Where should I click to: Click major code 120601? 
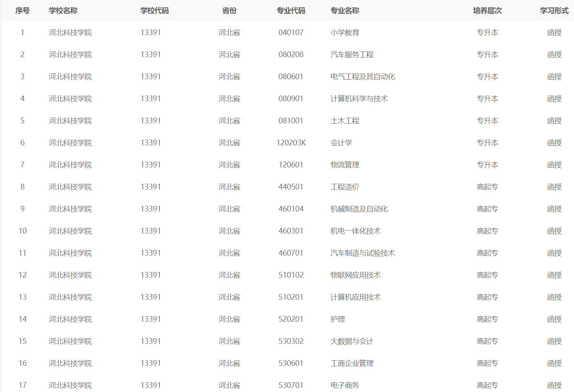[291, 165]
